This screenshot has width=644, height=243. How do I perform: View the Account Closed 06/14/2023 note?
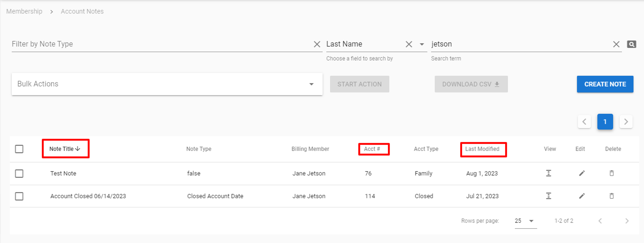click(x=548, y=196)
